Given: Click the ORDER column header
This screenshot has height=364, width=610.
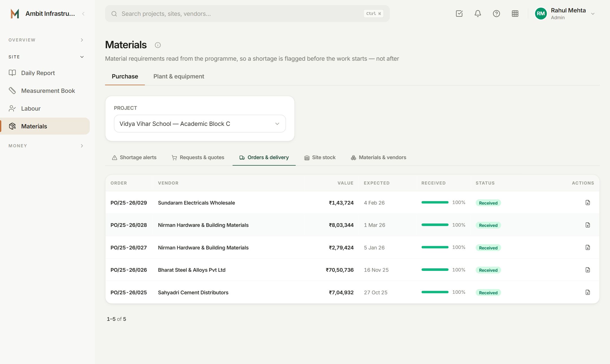Looking at the screenshot, I should click(119, 183).
